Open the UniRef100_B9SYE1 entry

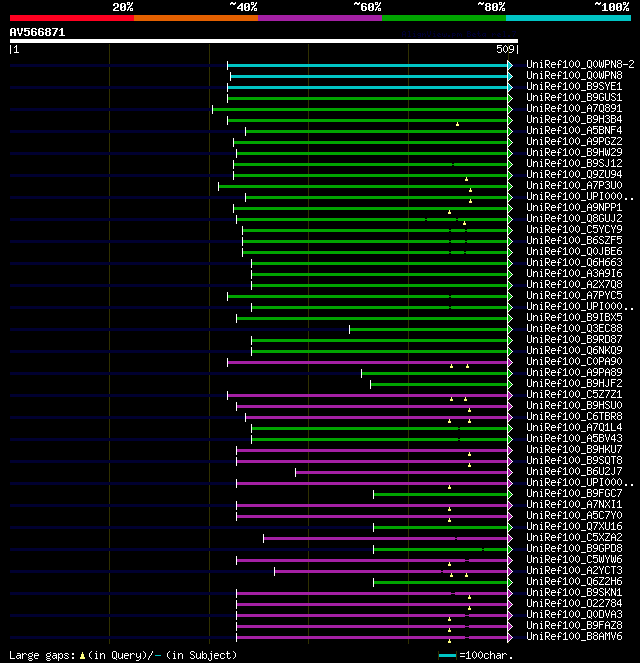(x=574, y=86)
